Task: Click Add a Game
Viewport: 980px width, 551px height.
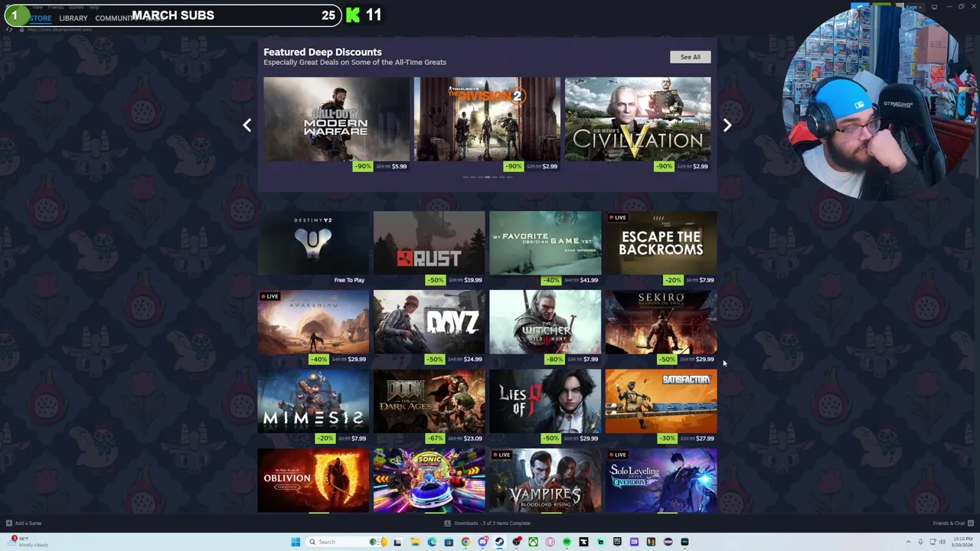Action: pyautogui.click(x=24, y=523)
